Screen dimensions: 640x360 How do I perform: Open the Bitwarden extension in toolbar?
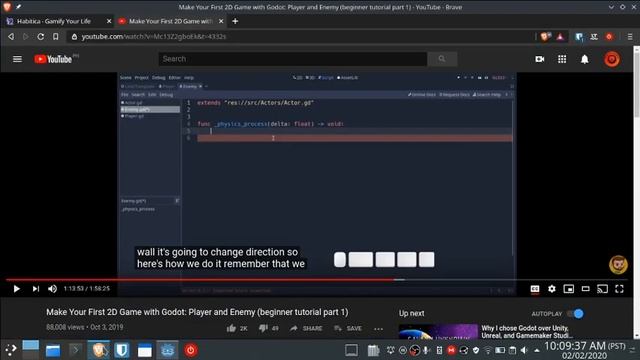coord(579,37)
